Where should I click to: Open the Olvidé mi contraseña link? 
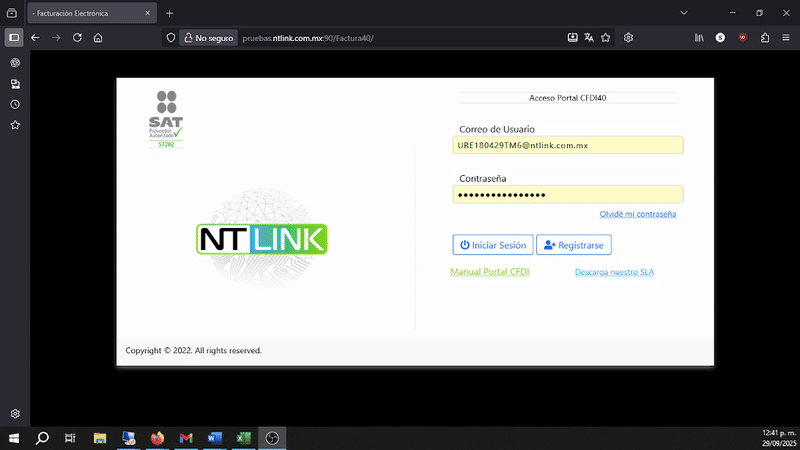tap(637, 214)
